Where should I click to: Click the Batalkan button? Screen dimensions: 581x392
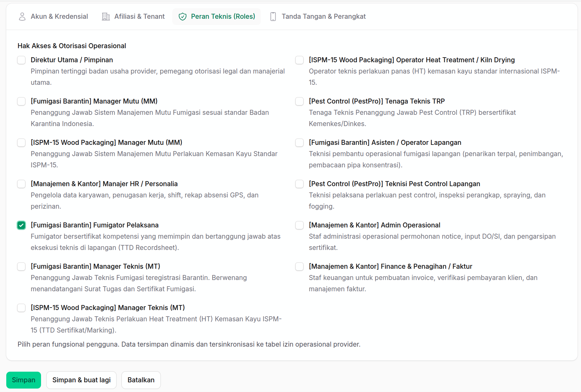click(x=141, y=380)
